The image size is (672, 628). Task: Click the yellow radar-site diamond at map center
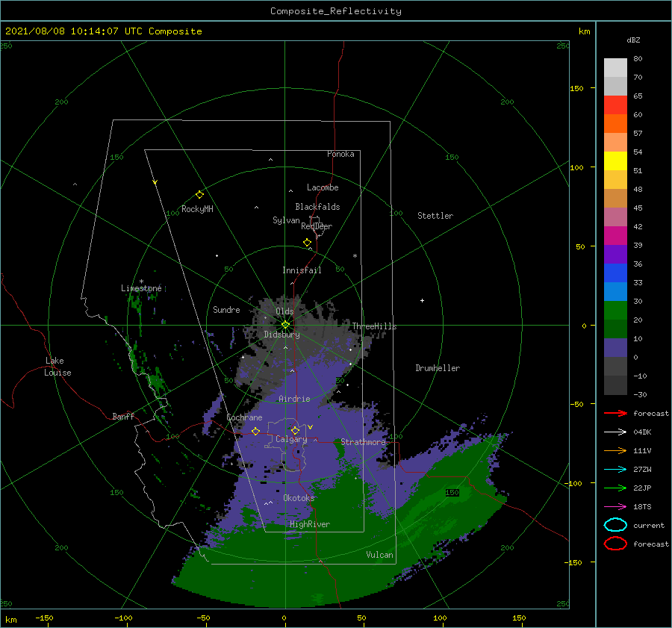pyautogui.click(x=285, y=325)
